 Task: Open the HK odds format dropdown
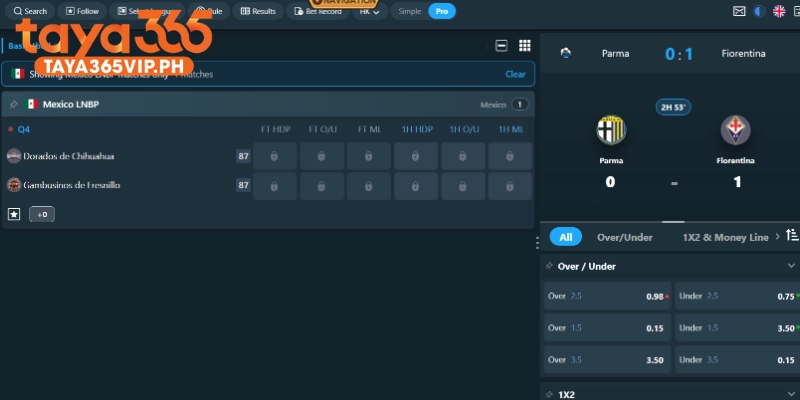click(370, 11)
